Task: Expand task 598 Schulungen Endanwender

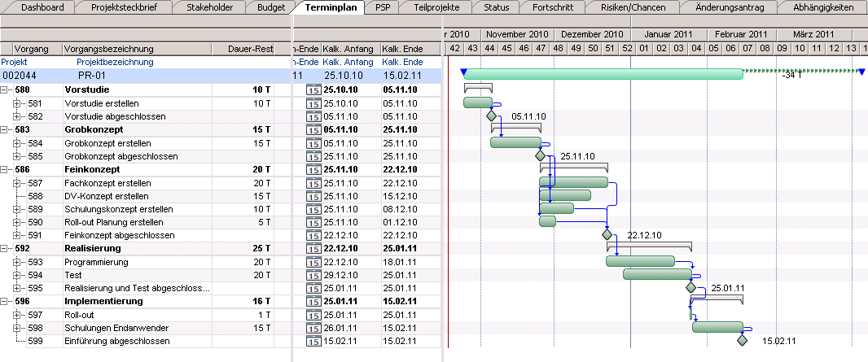Action: coord(16,329)
